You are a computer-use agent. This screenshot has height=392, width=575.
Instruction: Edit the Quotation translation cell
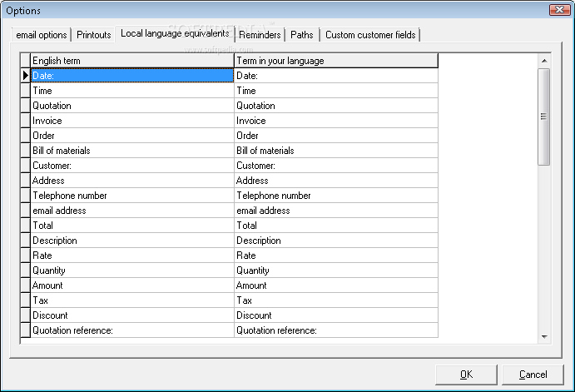[x=336, y=106]
